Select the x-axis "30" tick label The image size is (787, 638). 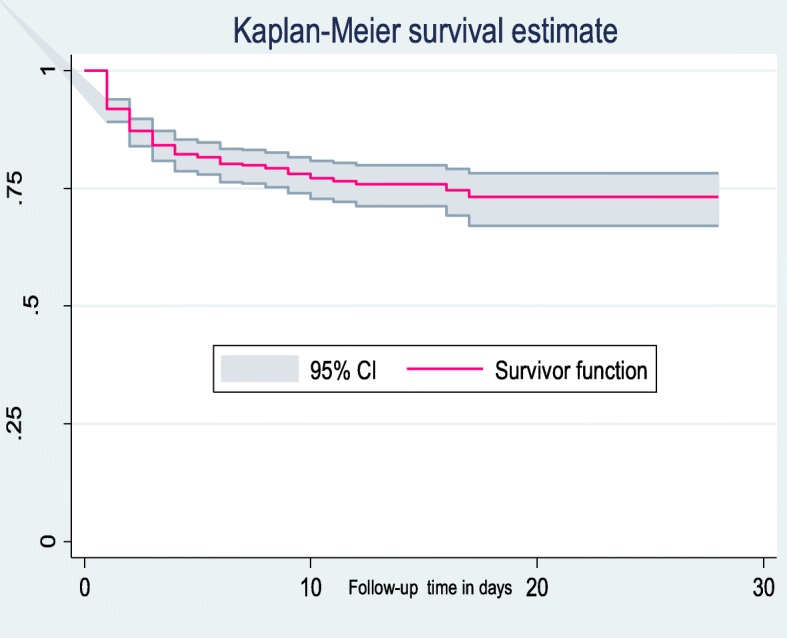click(763, 586)
